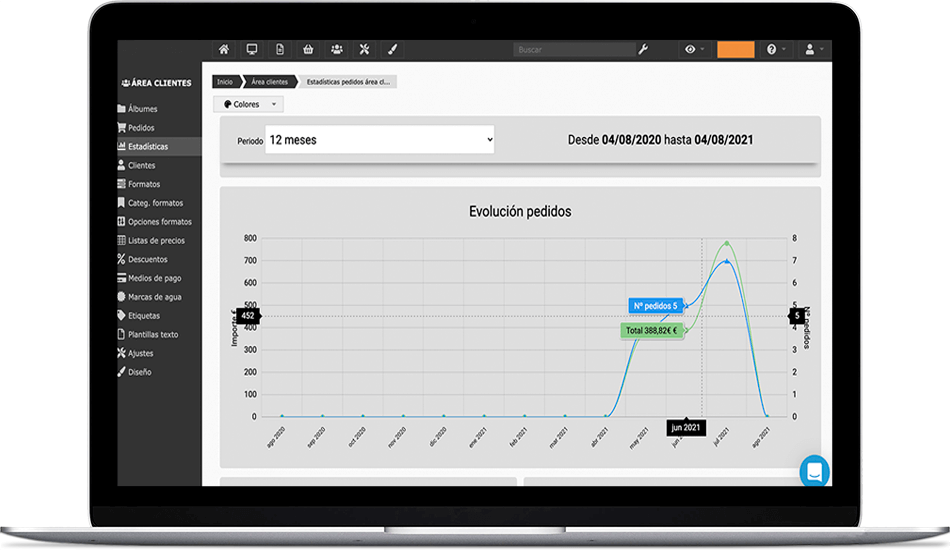Open Opciones formatos in the sidebar
The height and width of the screenshot is (551, 950).
click(159, 222)
